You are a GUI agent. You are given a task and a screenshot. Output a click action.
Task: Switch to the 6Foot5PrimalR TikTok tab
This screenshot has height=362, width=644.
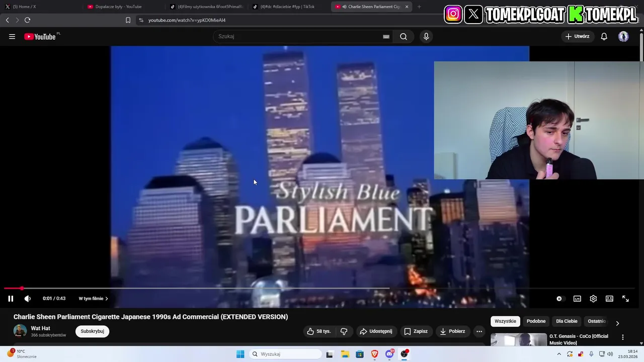206,7
